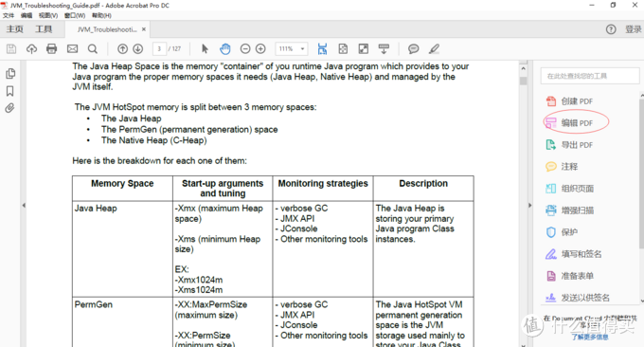Image resolution: width=644 pixels, height=347 pixels.
Task: Enter full screen mode icon
Action: [x=364, y=49]
